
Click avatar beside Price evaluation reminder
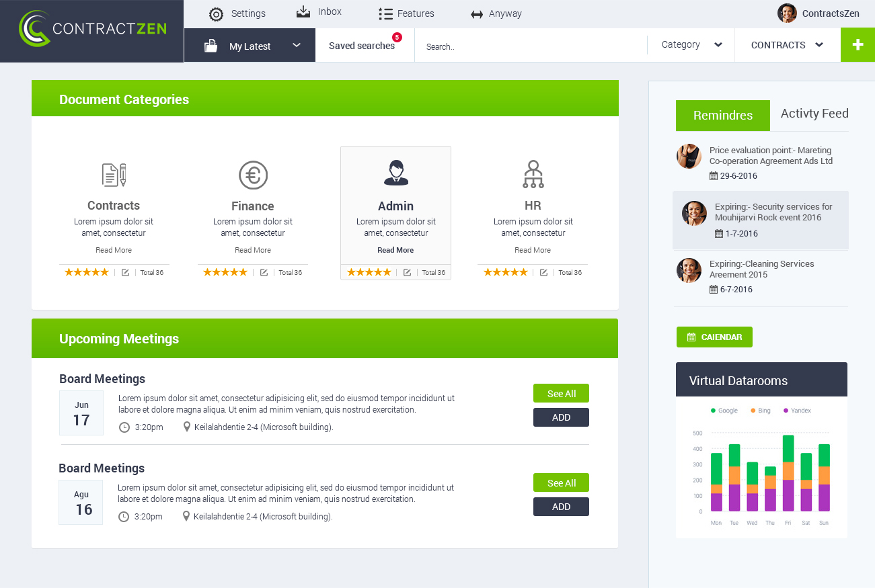pyautogui.click(x=689, y=156)
